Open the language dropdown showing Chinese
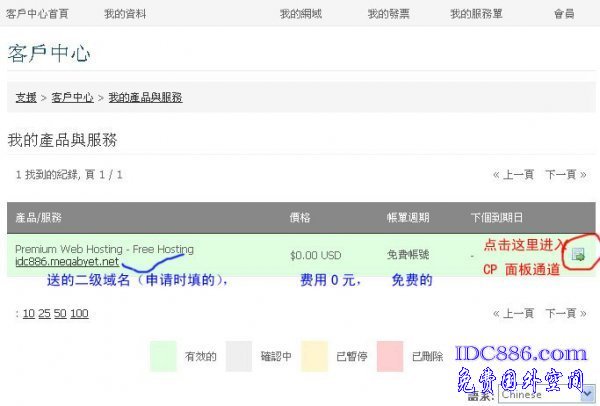Viewport: 600px width, 406px height. pyautogui.click(x=548, y=394)
